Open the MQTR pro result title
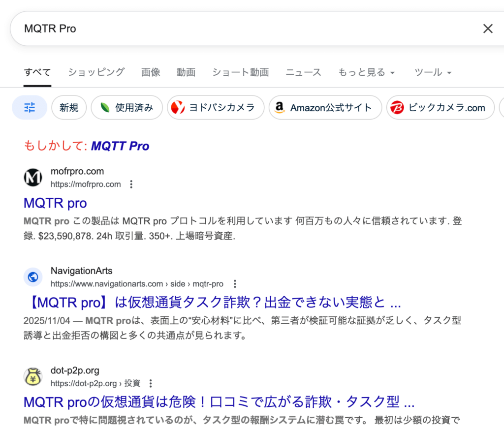The height and width of the screenshot is (429, 504). point(55,203)
